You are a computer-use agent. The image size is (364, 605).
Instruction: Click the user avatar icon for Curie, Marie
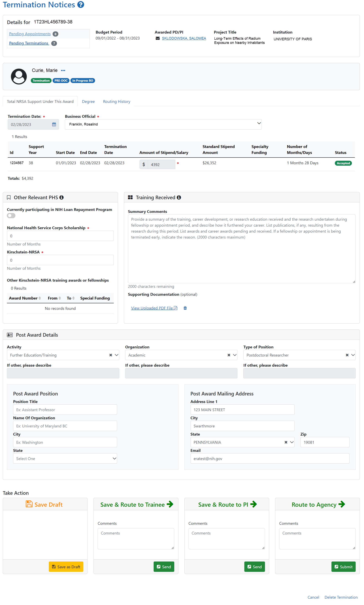19,76
